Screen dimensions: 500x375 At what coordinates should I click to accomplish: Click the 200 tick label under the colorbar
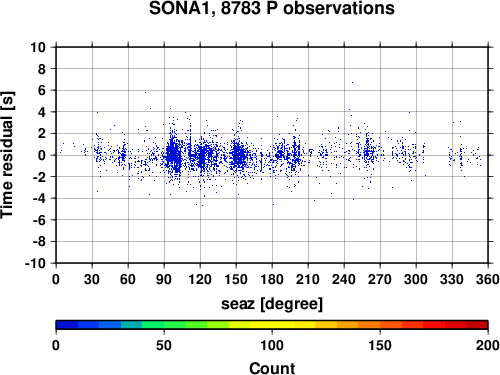point(488,345)
